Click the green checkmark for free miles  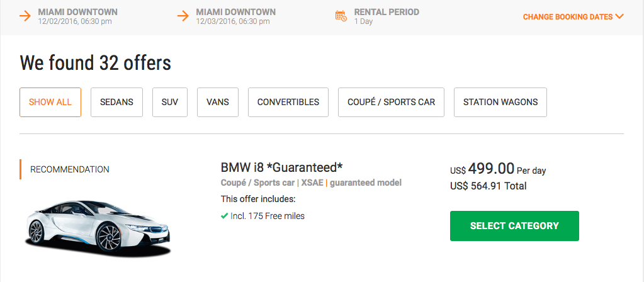(224, 216)
